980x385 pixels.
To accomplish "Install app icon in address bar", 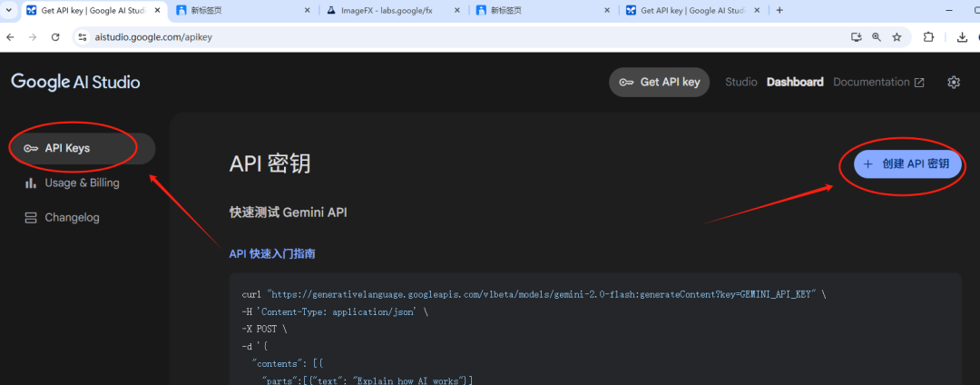I will (x=857, y=37).
